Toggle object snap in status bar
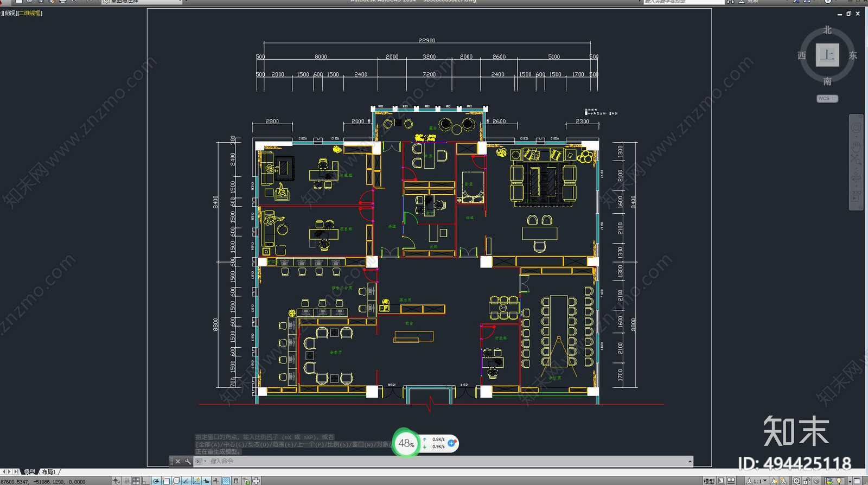This screenshot has width=868, height=485. (167, 481)
